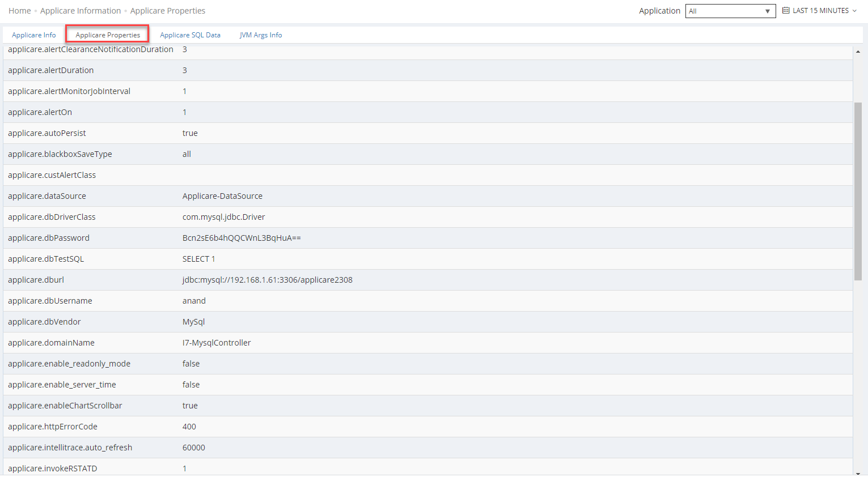Expand the Last 15 Minutes time range chevron
The image size is (868, 477).
pos(854,11)
